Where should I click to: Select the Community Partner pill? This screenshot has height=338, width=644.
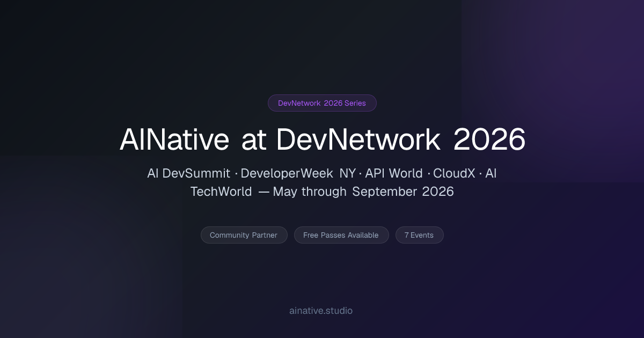click(x=244, y=235)
